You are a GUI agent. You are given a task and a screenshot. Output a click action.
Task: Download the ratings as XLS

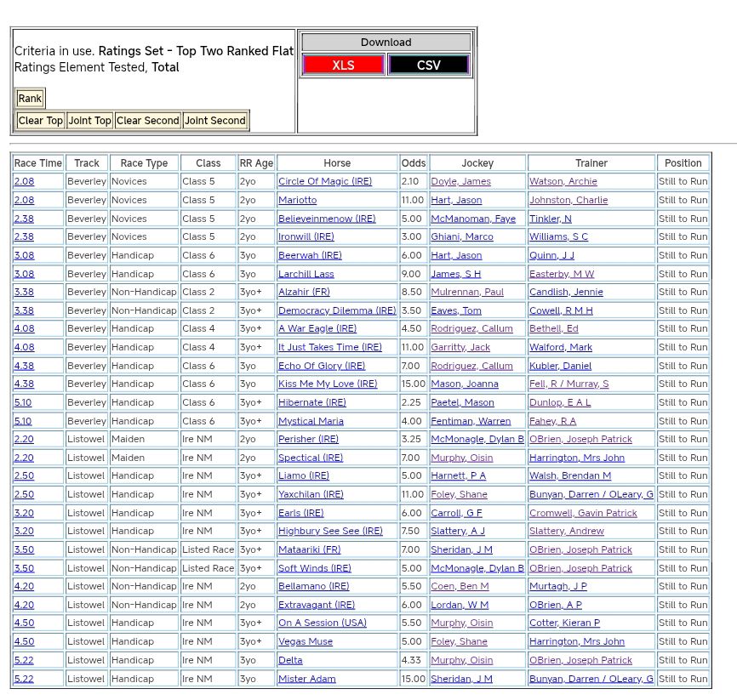343,65
